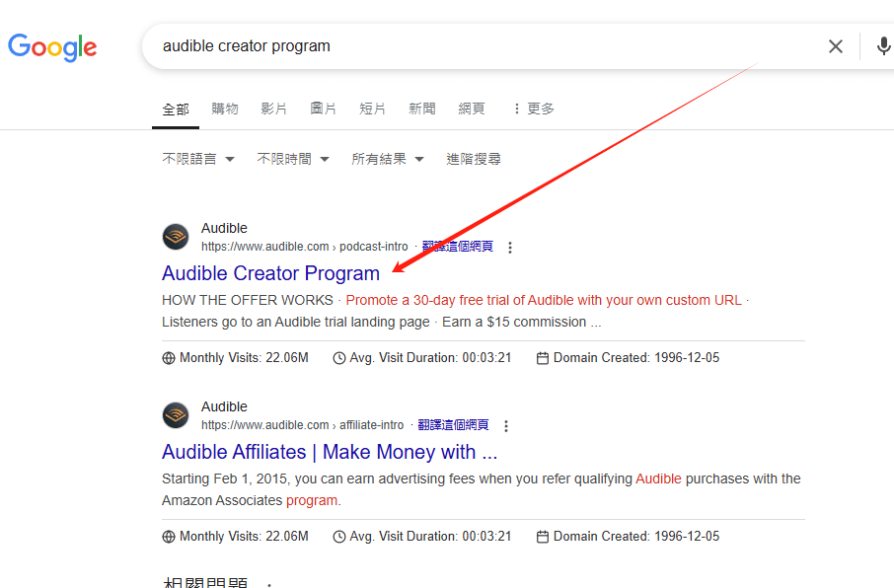Open more options for podcast-intro result
The width and height of the screenshot is (894, 588).
point(510,248)
